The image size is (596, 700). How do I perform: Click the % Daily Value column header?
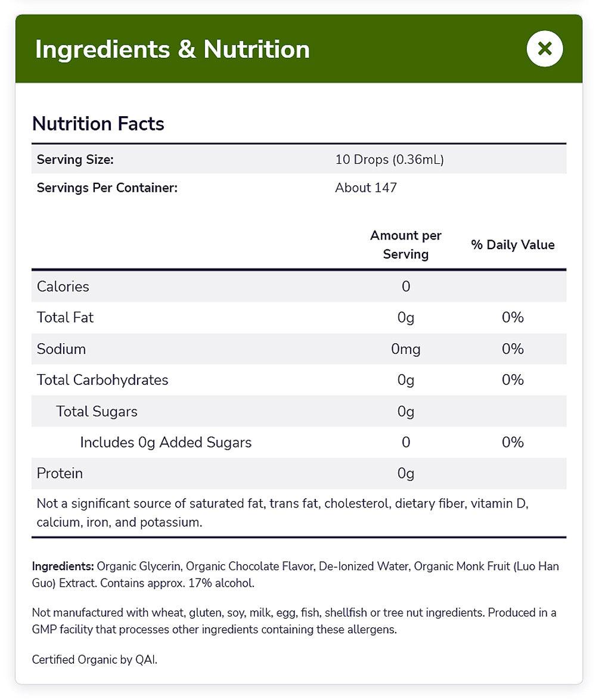coord(513,245)
